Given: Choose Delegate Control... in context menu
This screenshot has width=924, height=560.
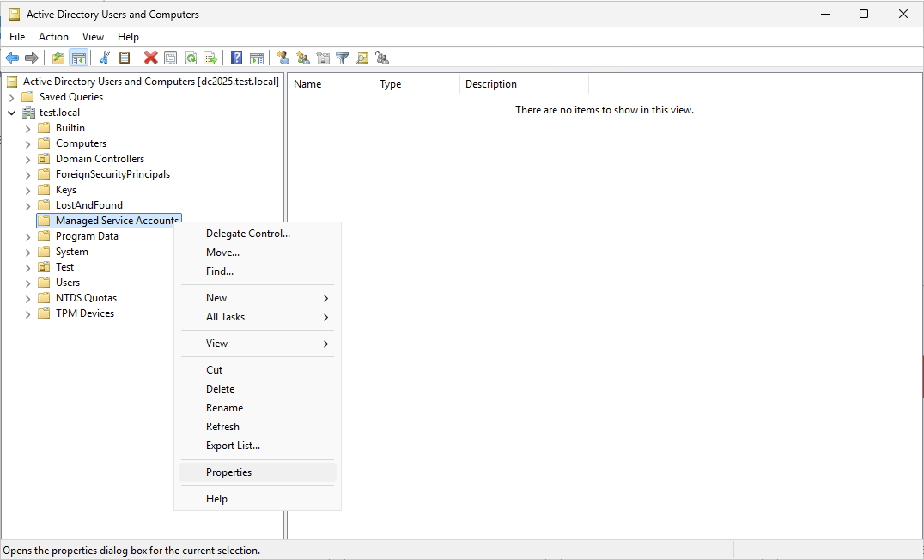Looking at the screenshot, I should 247,234.
